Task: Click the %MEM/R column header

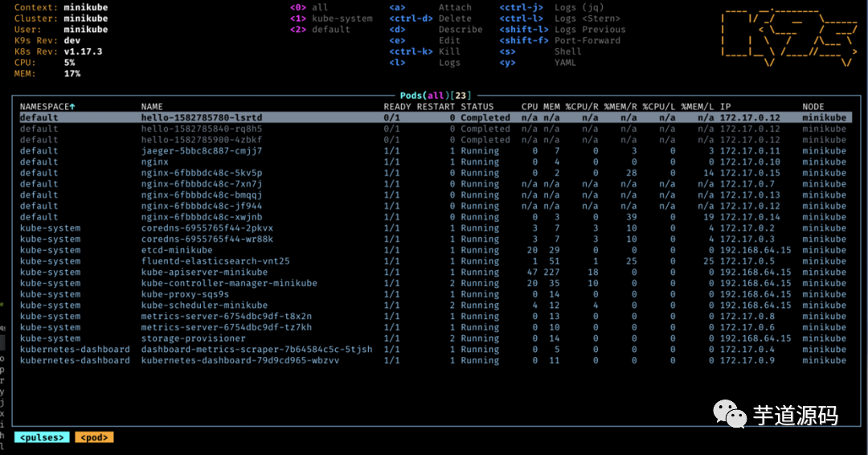Action: [x=620, y=106]
